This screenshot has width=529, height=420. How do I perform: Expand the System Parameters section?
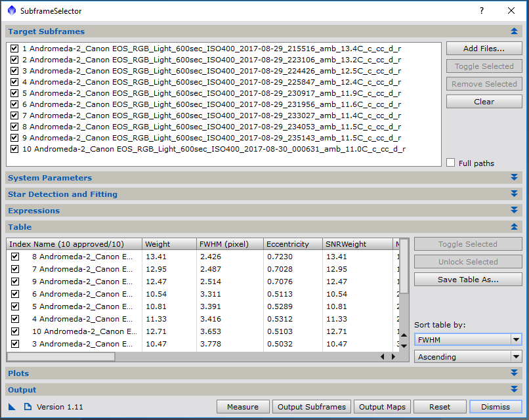[514, 177]
